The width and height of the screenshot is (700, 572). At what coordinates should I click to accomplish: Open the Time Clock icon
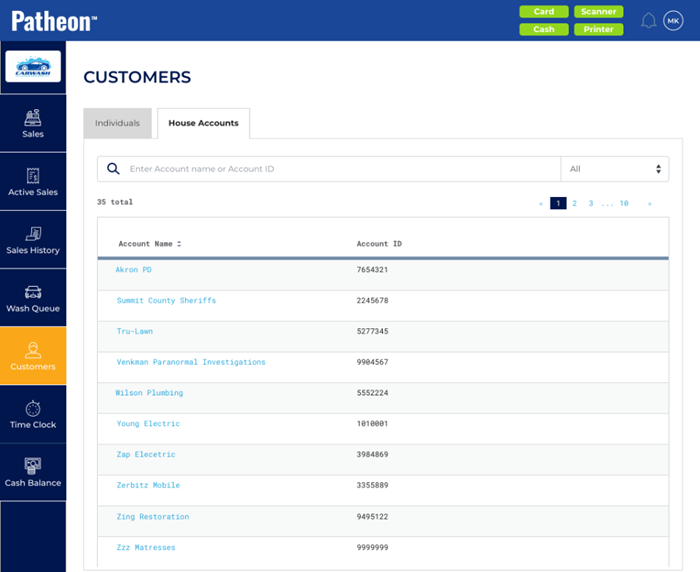[x=33, y=408]
